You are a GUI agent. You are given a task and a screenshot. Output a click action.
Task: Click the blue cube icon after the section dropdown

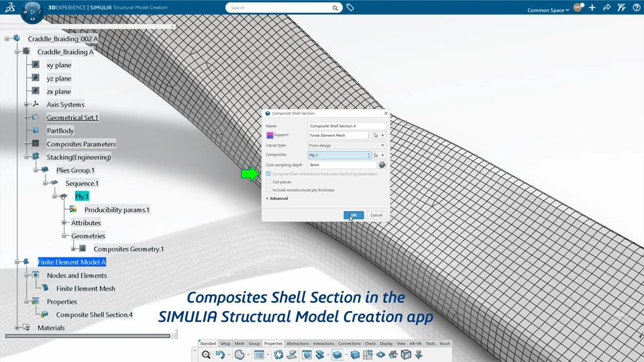(356, 355)
